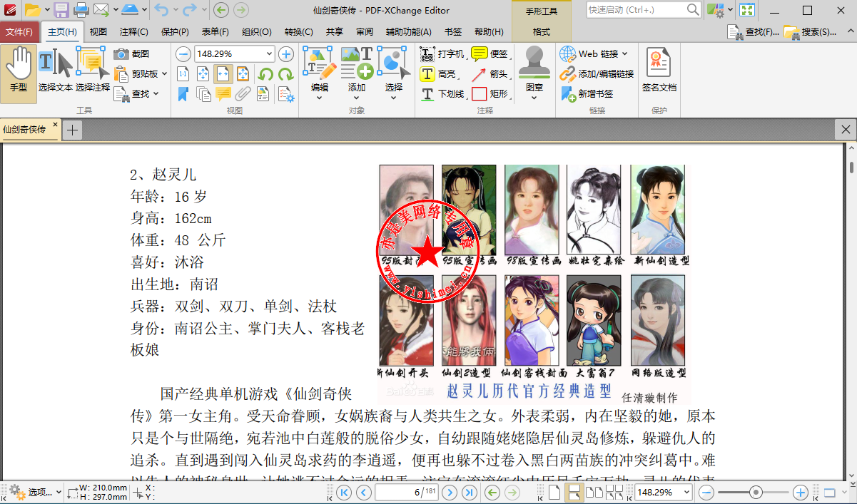Screen dimensions: 857x504
Task: Click the zoom in plus button in ribbon
Action: click(x=286, y=54)
